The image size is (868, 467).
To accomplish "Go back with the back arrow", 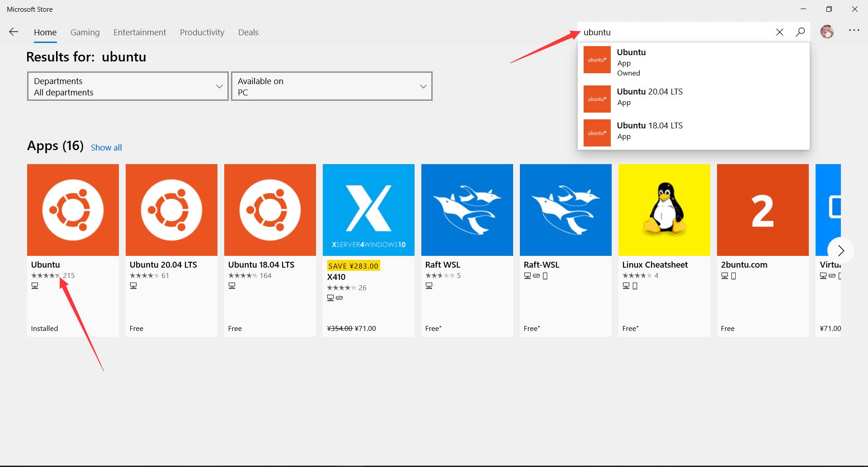I will coord(14,32).
